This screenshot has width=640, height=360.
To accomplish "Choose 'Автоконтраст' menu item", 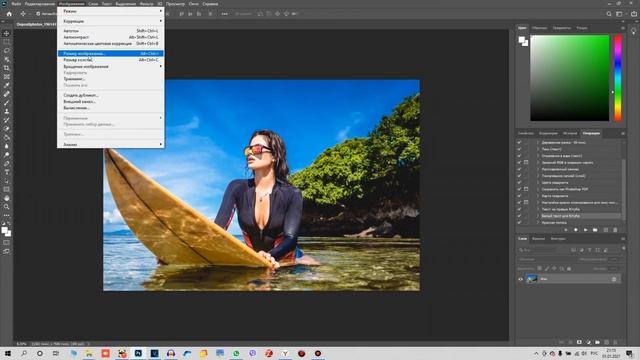I will pyautogui.click(x=111, y=37).
